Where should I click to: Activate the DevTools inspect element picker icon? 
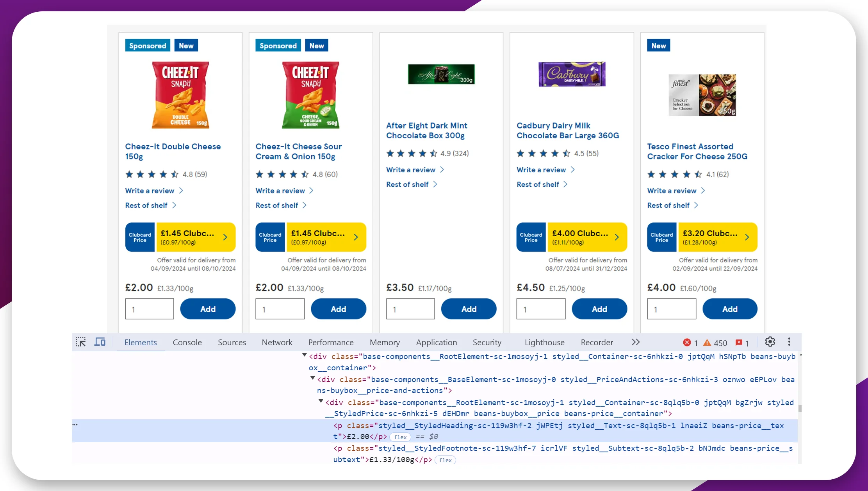pos(81,342)
